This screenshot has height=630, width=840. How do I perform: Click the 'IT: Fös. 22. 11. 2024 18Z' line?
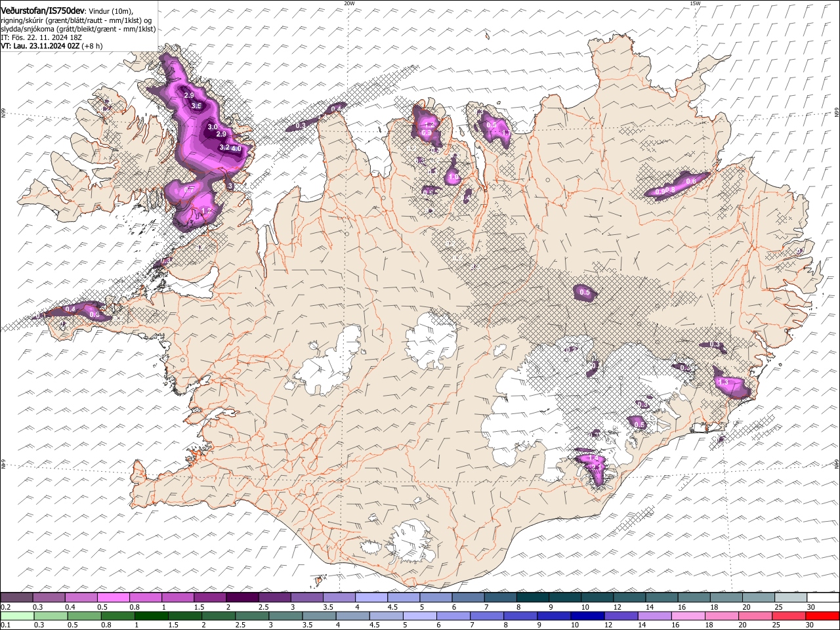(41, 37)
